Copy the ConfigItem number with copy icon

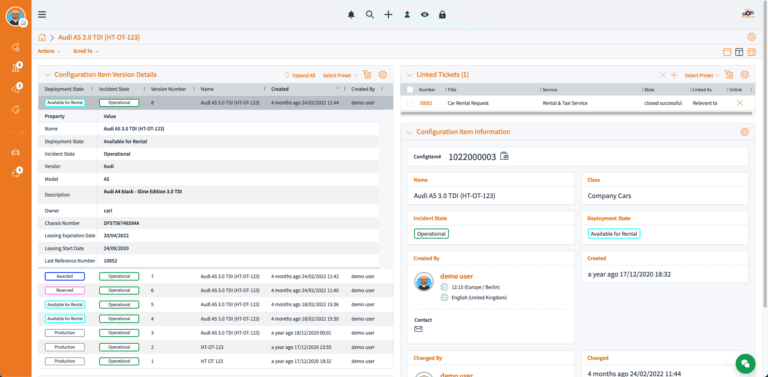tap(504, 157)
